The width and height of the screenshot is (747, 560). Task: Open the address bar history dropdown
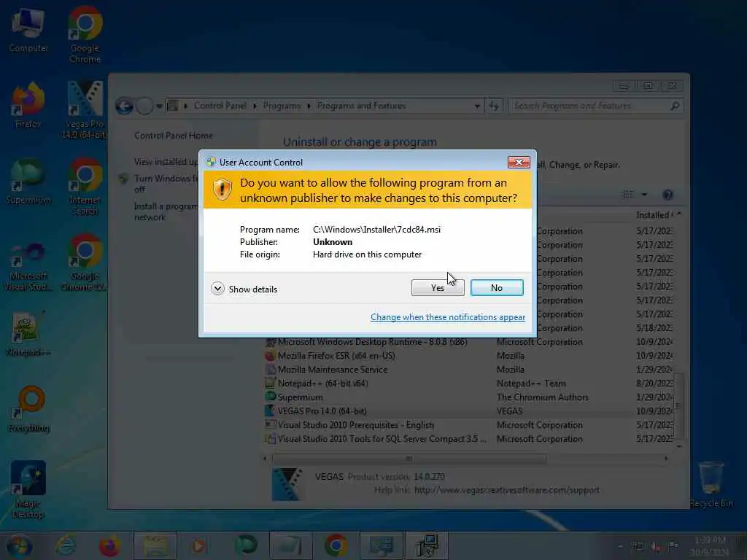click(x=477, y=106)
